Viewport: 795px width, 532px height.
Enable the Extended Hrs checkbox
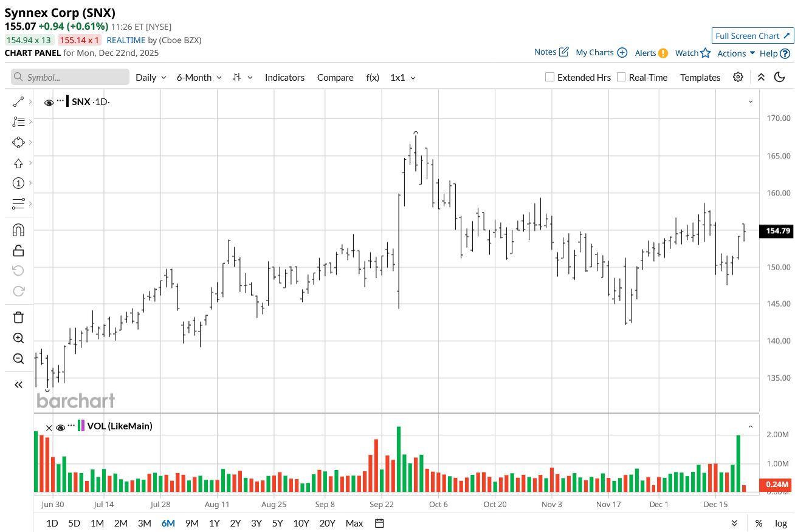click(x=549, y=77)
